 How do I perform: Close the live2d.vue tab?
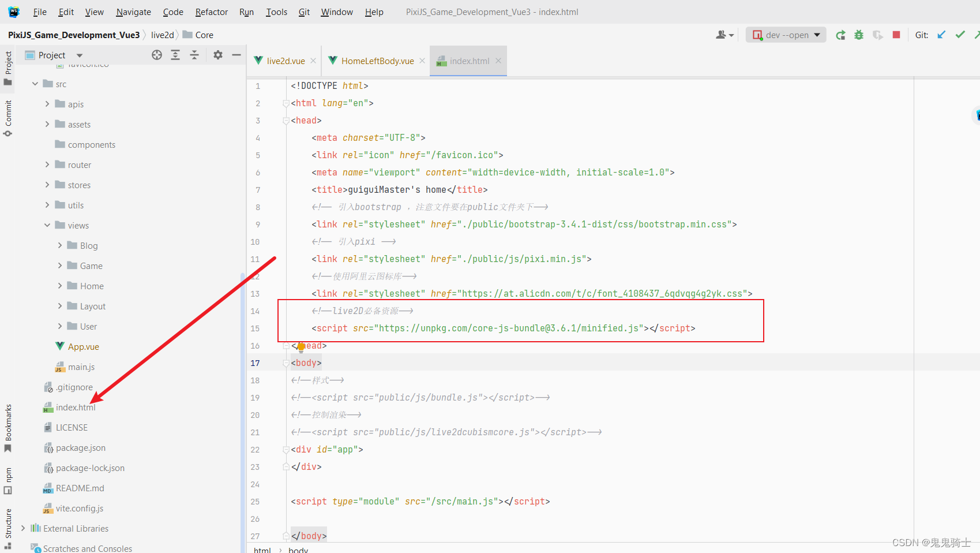[313, 61]
